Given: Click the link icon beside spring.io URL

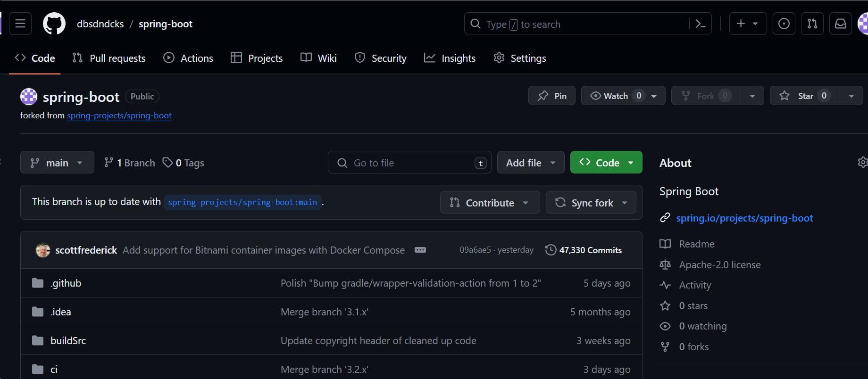Looking at the screenshot, I should [x=665, y=218].
